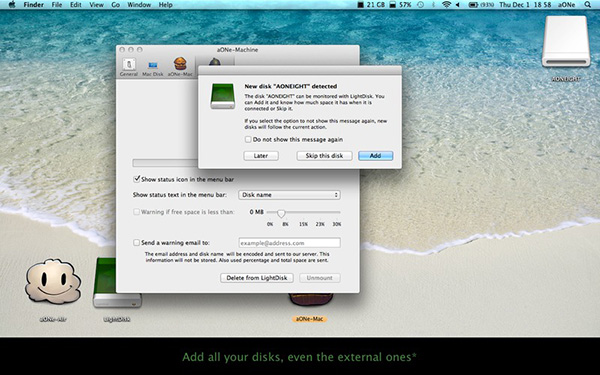Screen dimensions: 600x375
Task: Open the View menu in menu bar
Action: click(x=96, y=5)
